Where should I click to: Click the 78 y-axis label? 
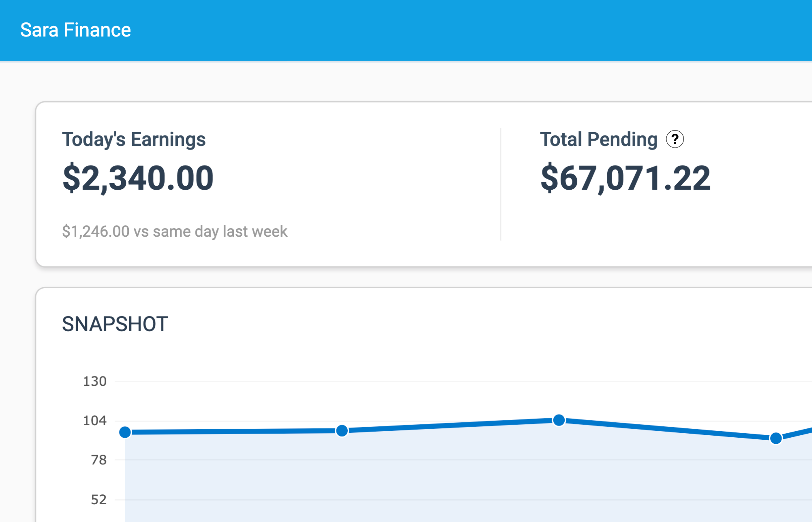pyautogui.click(x=99, y=460)
